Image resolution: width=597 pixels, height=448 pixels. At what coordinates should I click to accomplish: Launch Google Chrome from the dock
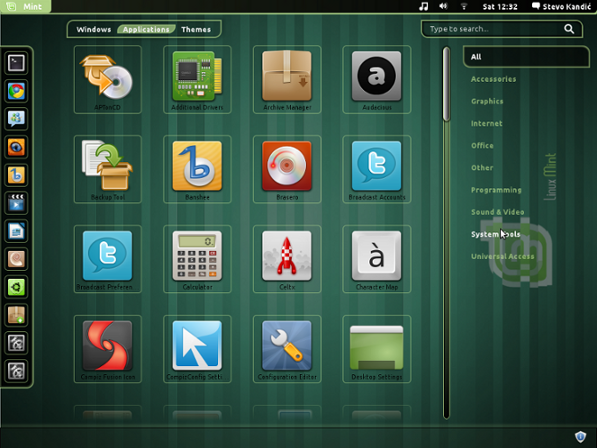pos(16,91)
